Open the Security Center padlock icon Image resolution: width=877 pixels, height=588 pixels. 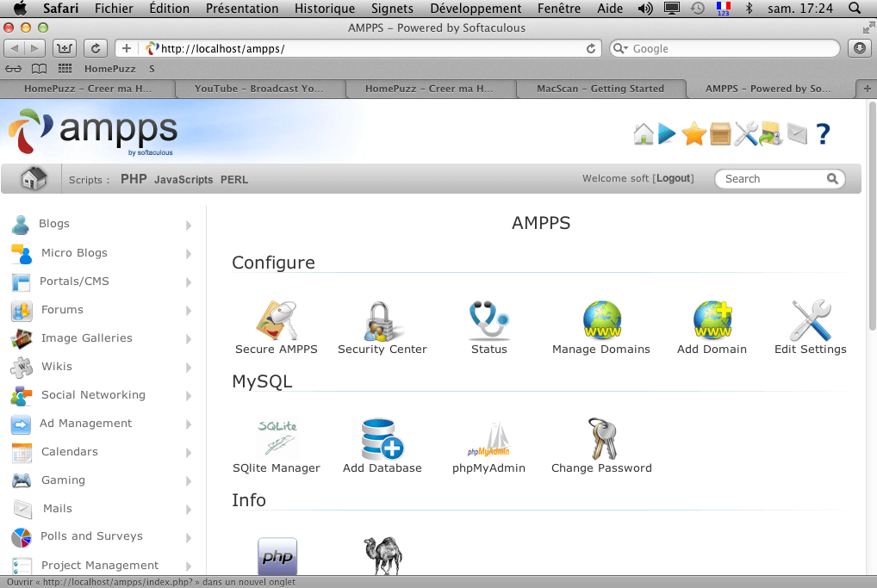[x=382, y=321]
